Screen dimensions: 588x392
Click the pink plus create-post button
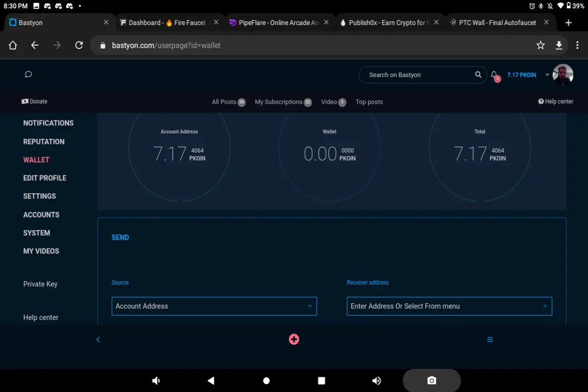[x=294, y=339]
